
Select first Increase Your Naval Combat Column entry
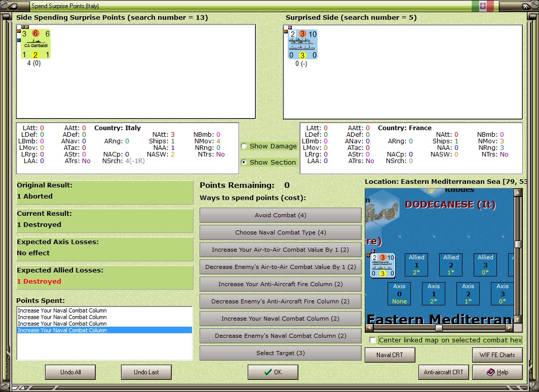[104, 310]
